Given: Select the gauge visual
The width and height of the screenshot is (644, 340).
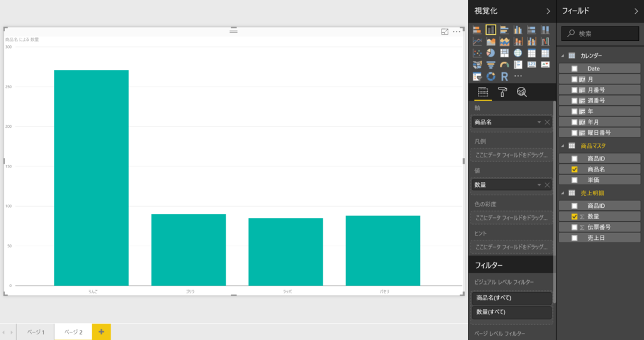Looking at the screenshot, I should [504, 65].
